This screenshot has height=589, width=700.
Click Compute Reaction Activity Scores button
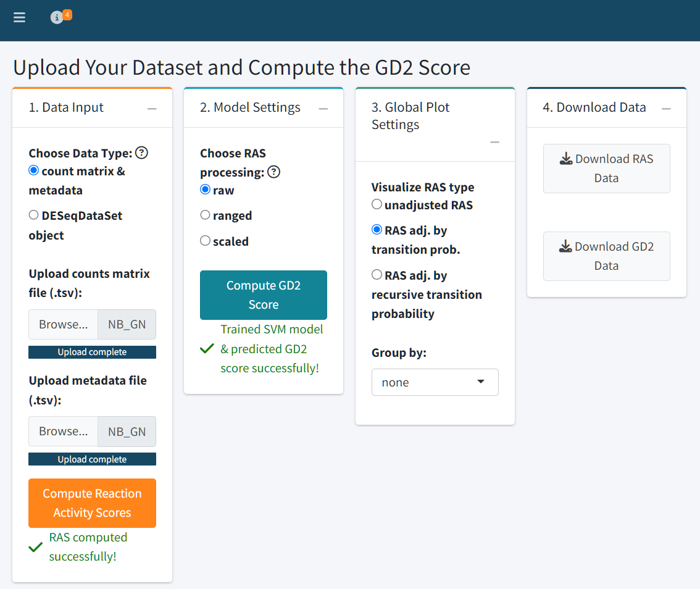[92, 503]
